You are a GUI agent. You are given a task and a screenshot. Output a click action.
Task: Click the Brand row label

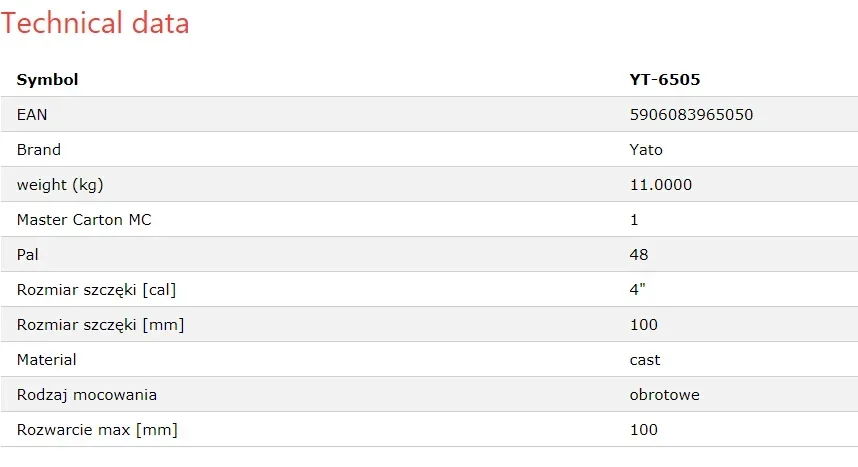point(39,150)
